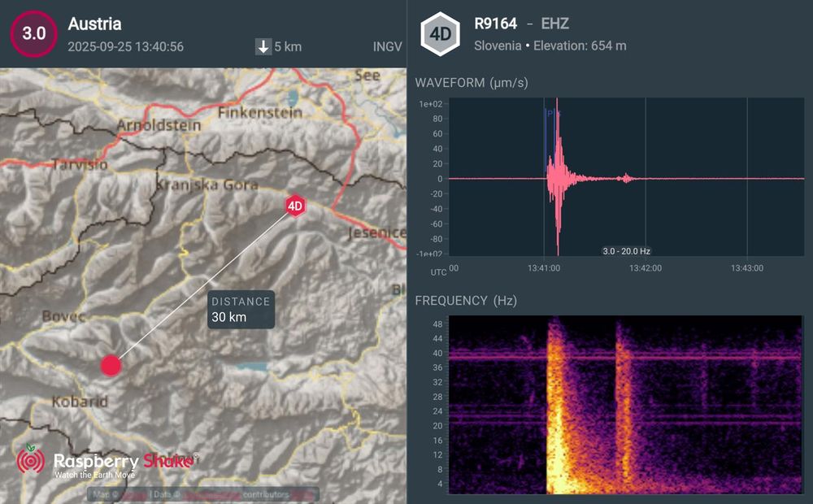Click the Tarvisio map label
The image size is (813, 504).
[x=80, y=165]
